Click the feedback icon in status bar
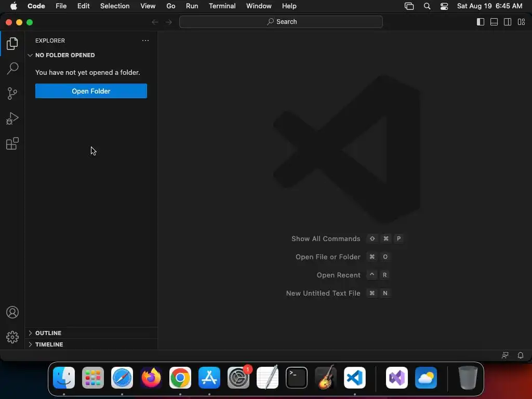 pos(505,355)
